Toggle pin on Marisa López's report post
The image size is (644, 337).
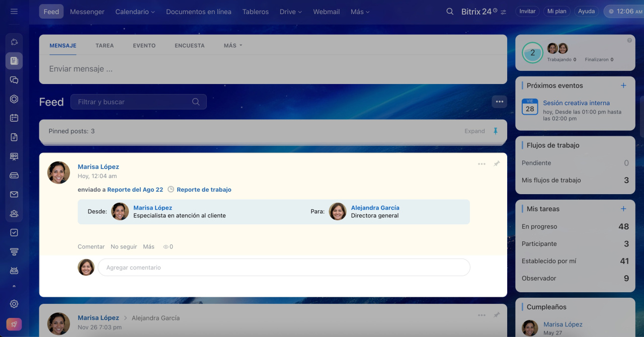pyautogui.click(x=497, y=164)
